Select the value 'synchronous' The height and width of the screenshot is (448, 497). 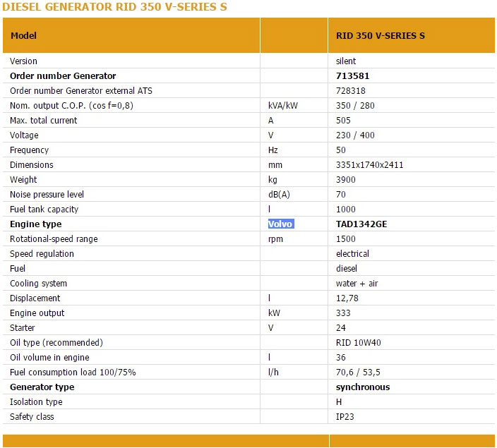coord(363,387)
